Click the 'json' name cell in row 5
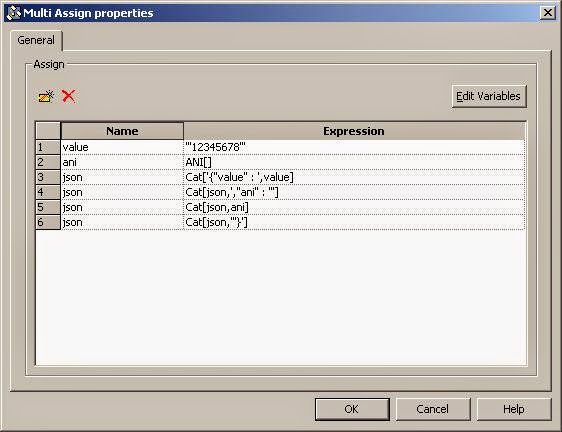Image resolution: width=562 pixels, height=432 pixels. pyautogui.click(x=122, y=207)
